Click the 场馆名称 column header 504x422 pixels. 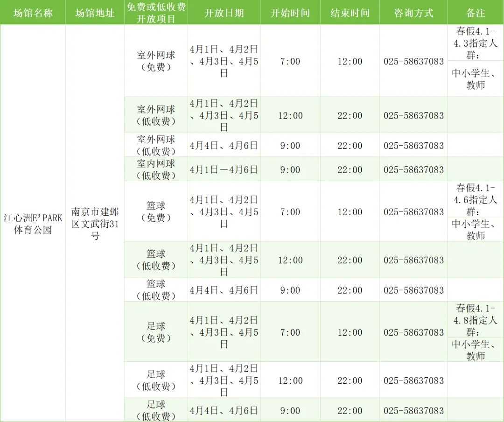33,13
